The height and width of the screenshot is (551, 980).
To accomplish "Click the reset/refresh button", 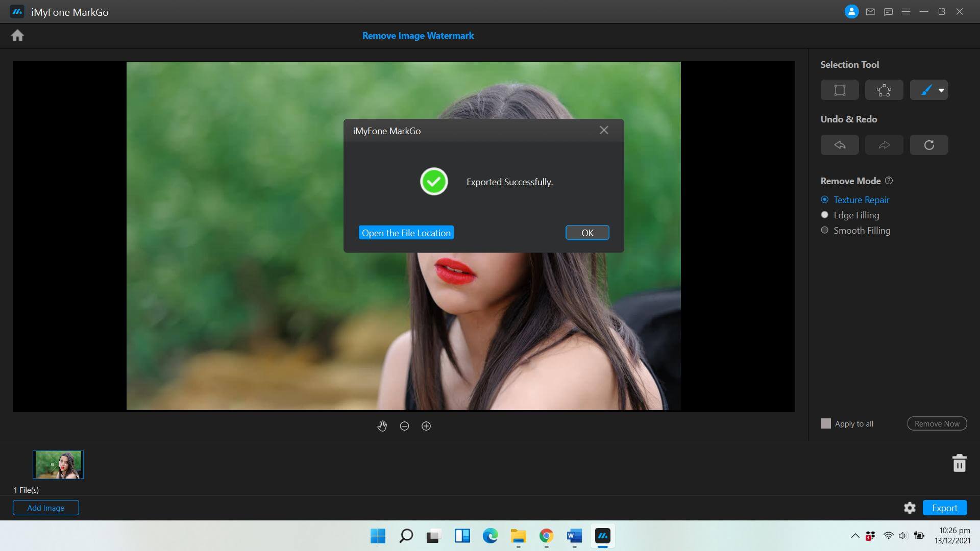I will [x=929, y=144].
